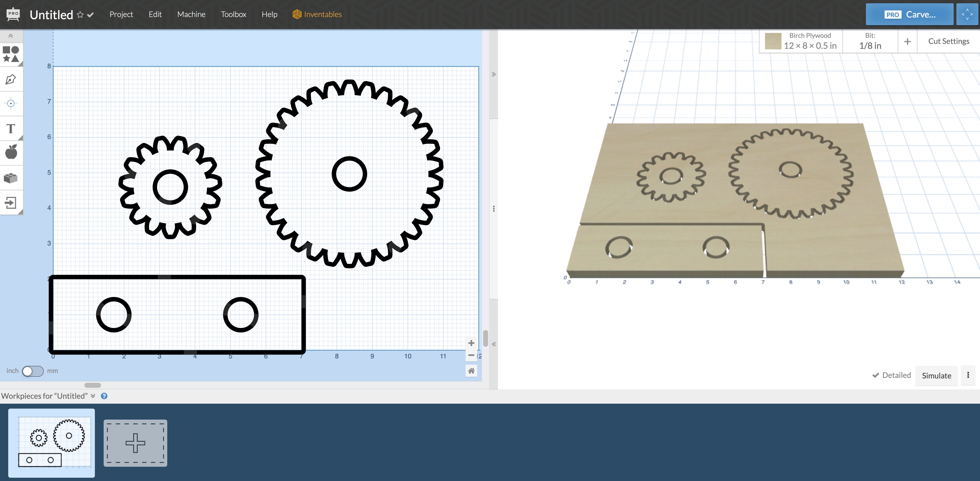Select the Pen drawing tool

coord(11,79)
